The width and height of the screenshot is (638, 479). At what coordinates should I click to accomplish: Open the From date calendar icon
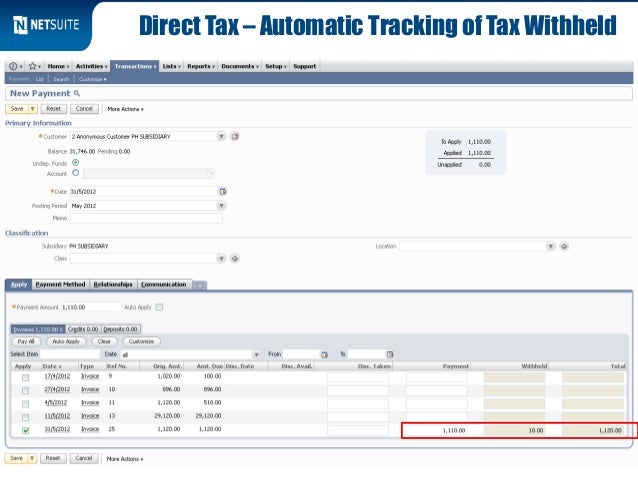324,354
